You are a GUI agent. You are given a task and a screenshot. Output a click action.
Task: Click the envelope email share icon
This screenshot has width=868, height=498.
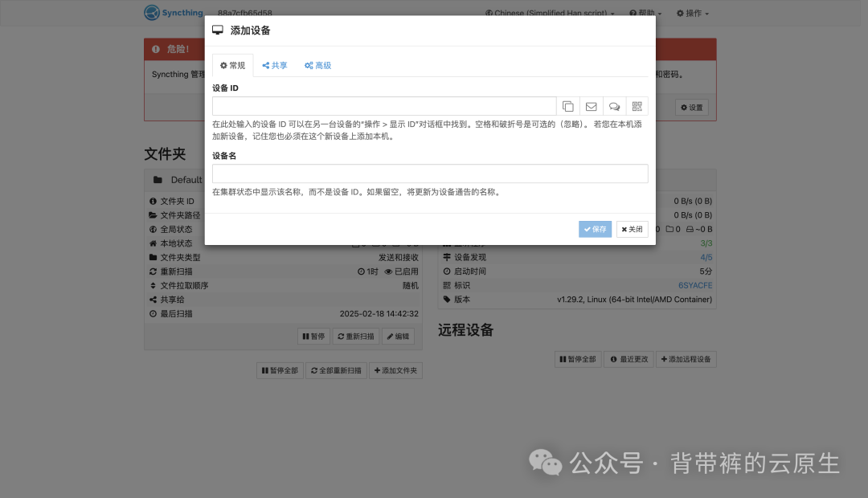click(591, 106)
